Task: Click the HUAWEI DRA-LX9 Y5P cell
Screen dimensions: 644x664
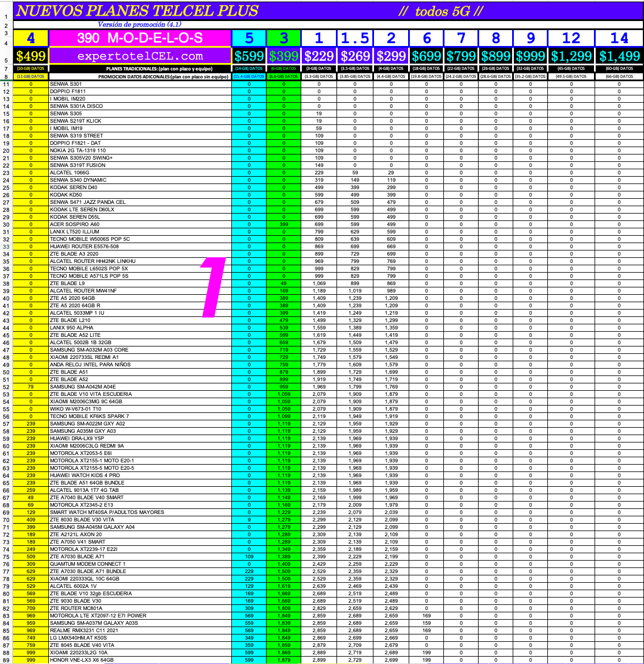Action: tap(140, 439)
